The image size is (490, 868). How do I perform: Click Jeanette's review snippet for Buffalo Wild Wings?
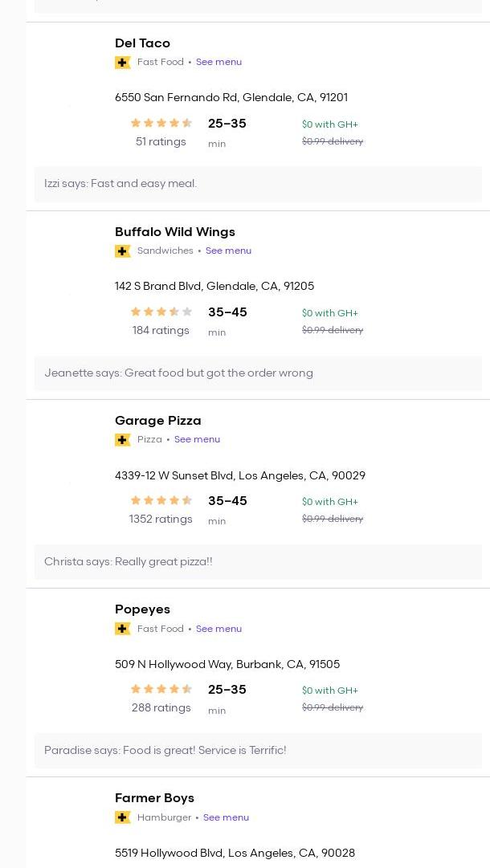coord(178,373)
